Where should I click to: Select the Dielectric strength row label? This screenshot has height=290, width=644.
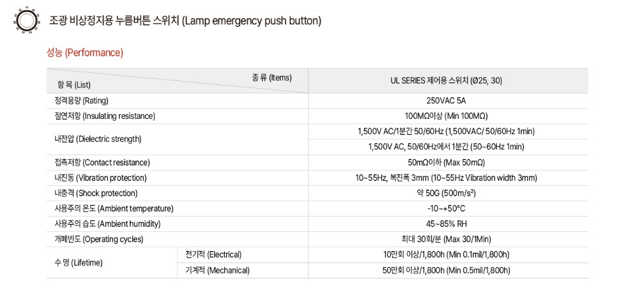98,139
